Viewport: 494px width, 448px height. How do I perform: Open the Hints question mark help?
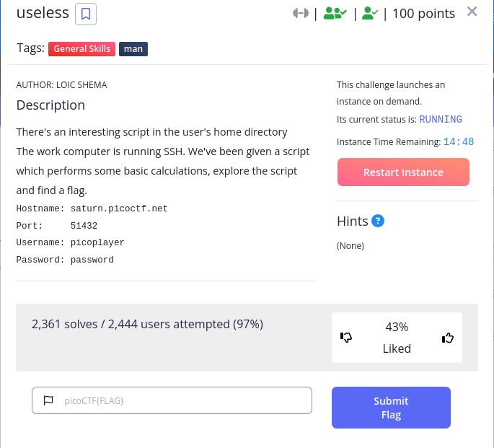tap(378, 221)
